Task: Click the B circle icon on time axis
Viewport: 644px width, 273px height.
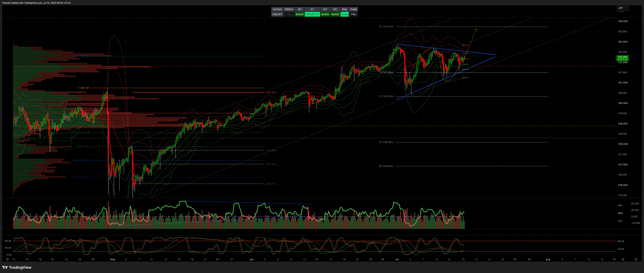Action: pos(636,259)
